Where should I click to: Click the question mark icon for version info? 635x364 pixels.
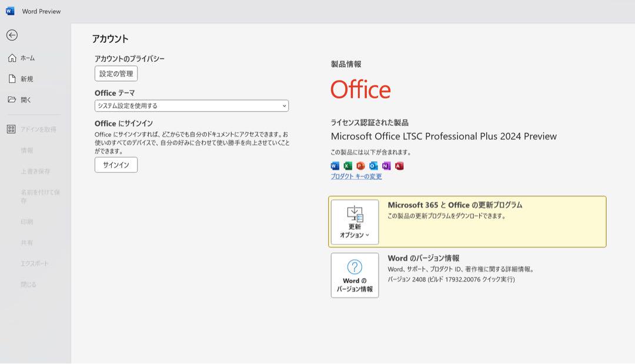(x=355, y=267)
